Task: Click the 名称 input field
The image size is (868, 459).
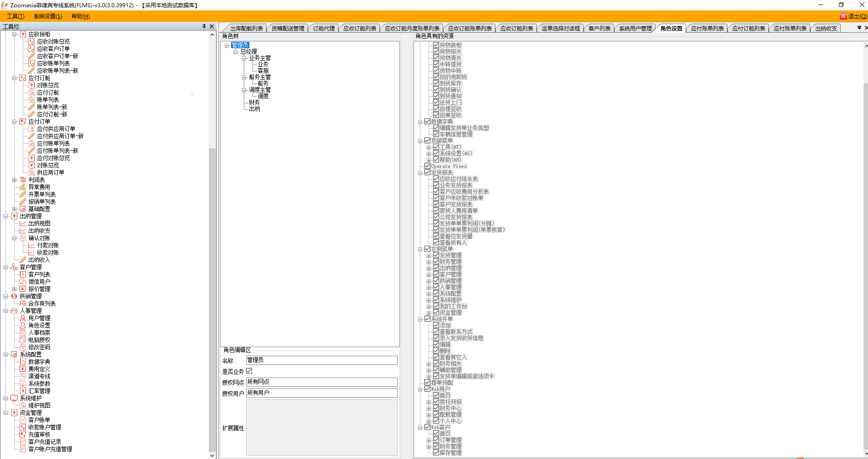Action: [x=321, y=360]
